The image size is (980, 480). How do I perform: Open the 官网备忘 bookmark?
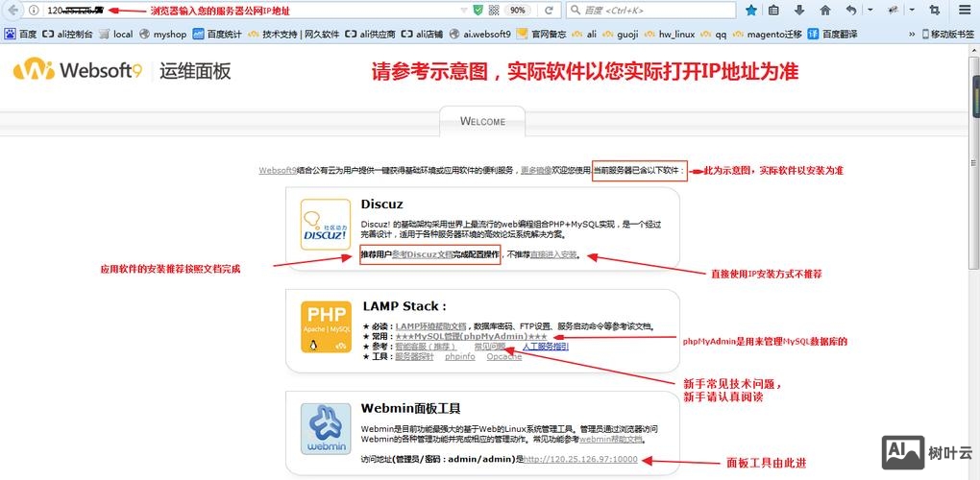coord(542,35)
